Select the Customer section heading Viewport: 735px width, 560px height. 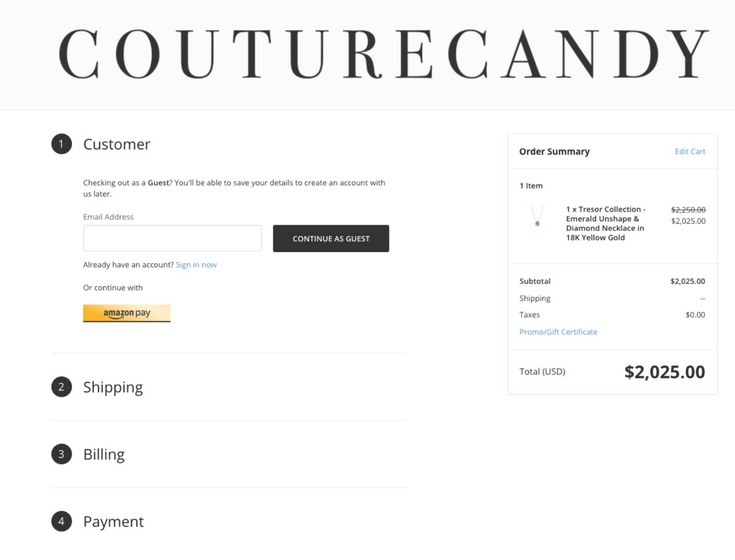[117, 144]
